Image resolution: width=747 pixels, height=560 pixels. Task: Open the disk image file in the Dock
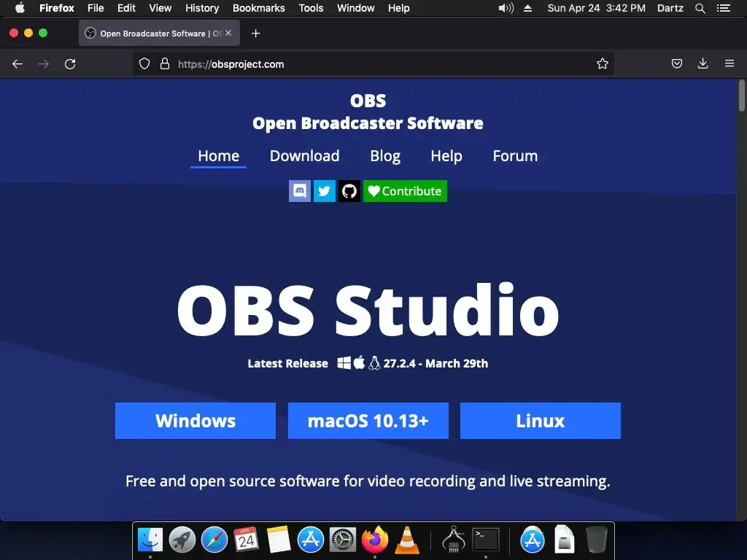(x=565, y=540)
